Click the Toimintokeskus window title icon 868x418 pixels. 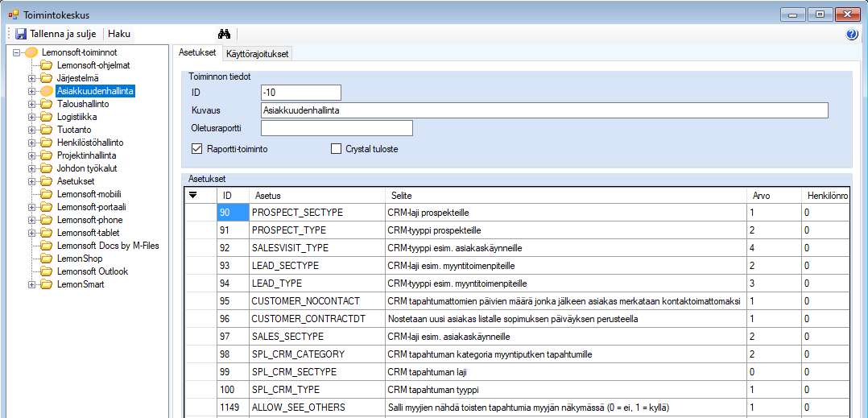(x=13, y=14)
